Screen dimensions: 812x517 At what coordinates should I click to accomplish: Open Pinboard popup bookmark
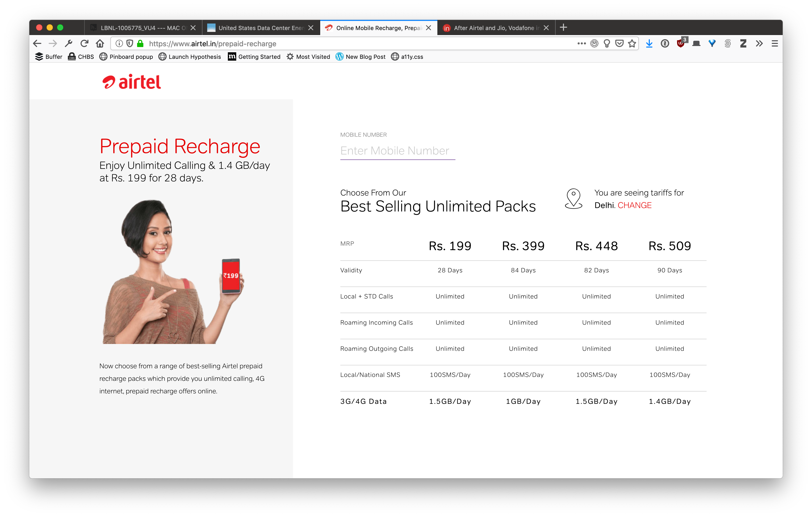126,57
